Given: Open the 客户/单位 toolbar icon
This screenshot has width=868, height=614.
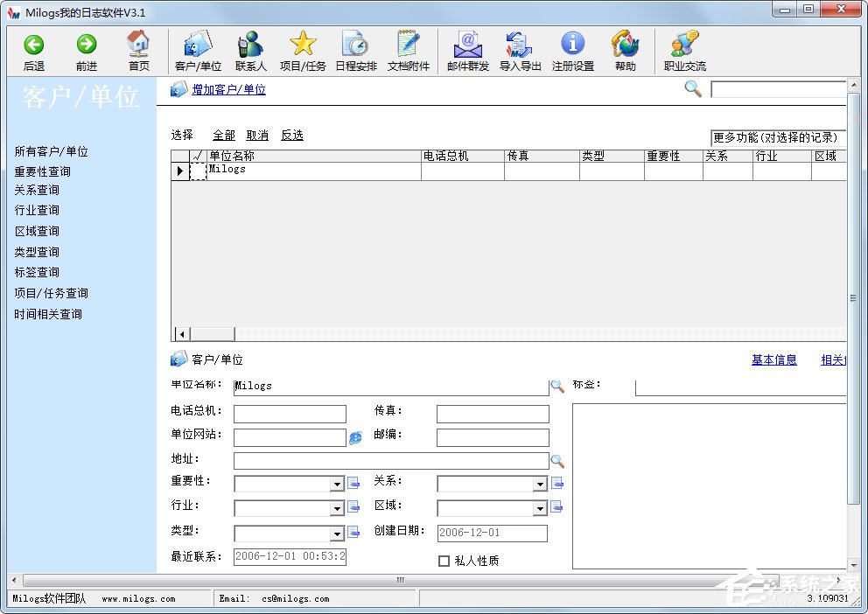Looking at the screenshot, I should [198, 51].
